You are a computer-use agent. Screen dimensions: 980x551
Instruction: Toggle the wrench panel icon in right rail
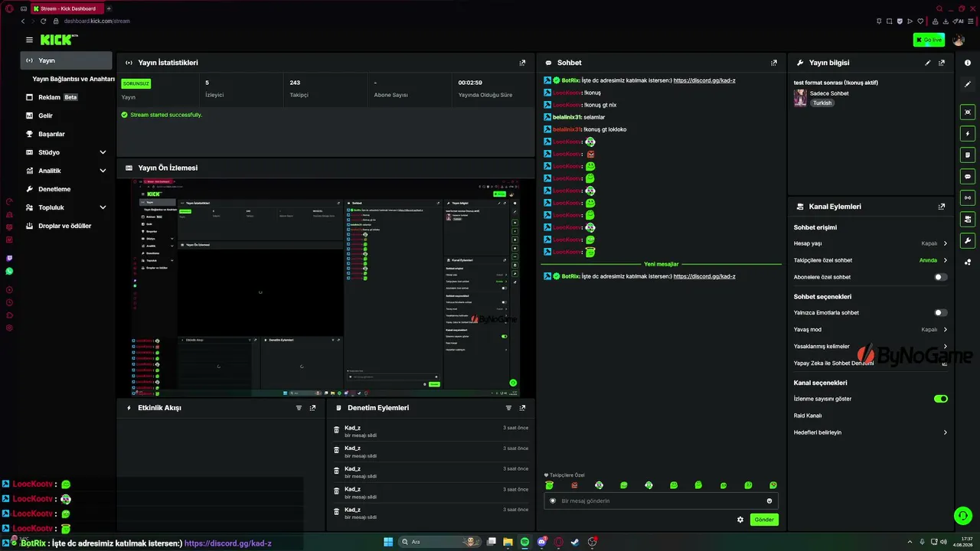[x=968, y=240]
